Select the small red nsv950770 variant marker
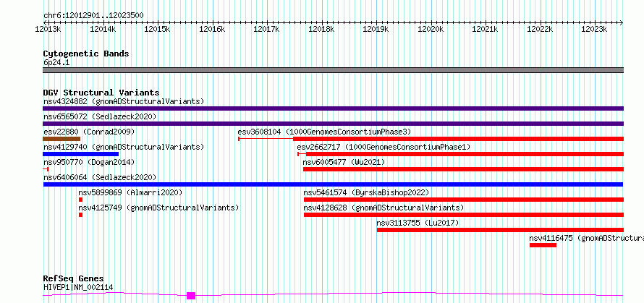Screen dimensions: 644x303 (46, 169)
